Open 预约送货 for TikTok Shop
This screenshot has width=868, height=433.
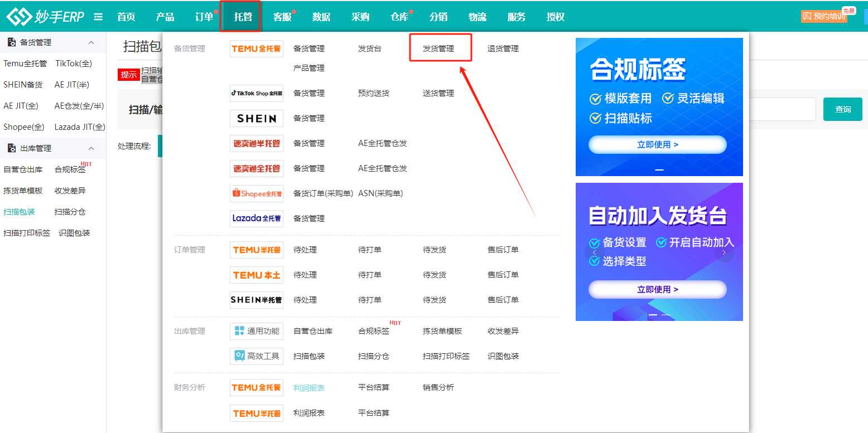374,93
